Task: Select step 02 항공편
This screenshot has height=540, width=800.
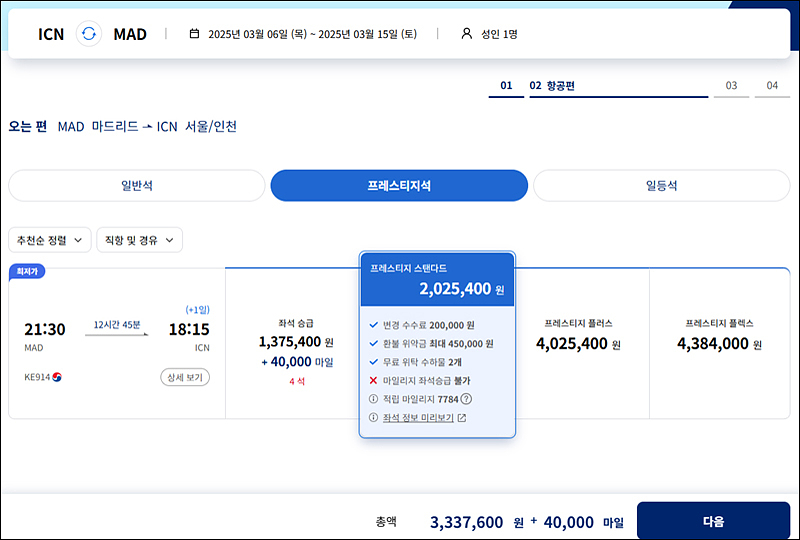Action: 618,86
